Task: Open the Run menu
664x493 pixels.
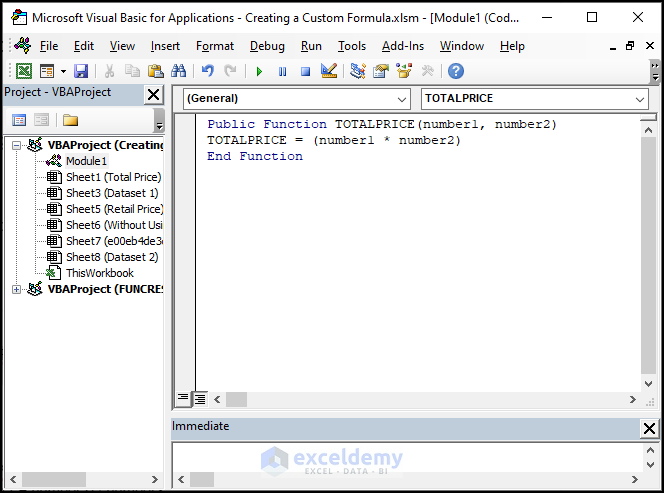Action: 311,46
